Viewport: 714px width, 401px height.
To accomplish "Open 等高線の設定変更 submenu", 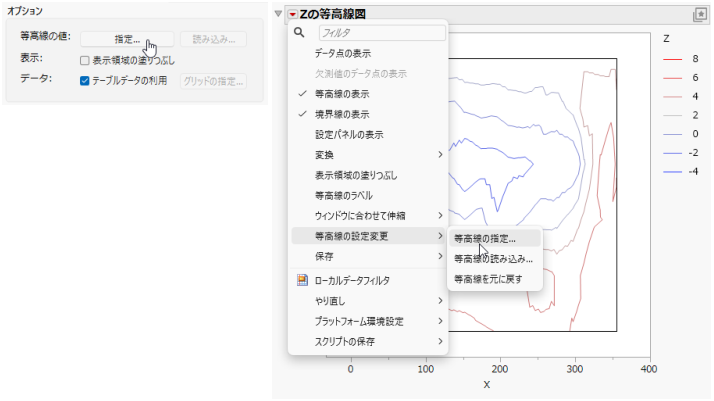I will click(368, 236).
